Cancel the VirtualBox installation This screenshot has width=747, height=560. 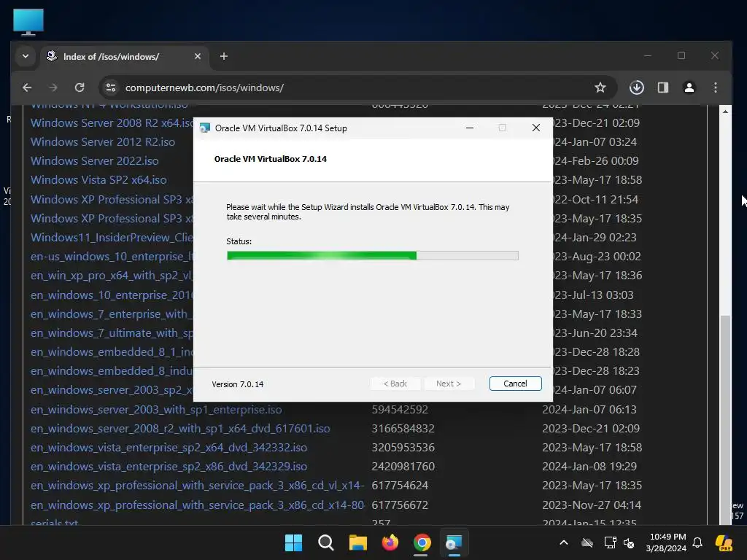click(515, 384)
